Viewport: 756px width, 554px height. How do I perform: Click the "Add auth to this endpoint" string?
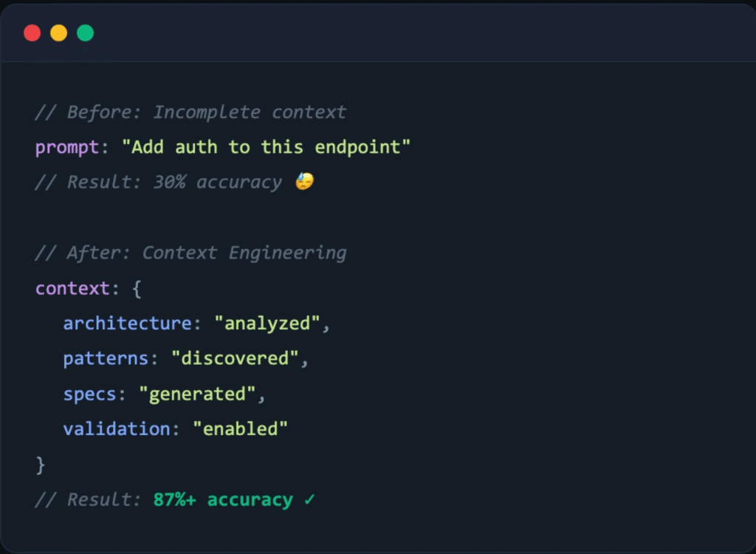pyautogui.click(x=270, y=147)
